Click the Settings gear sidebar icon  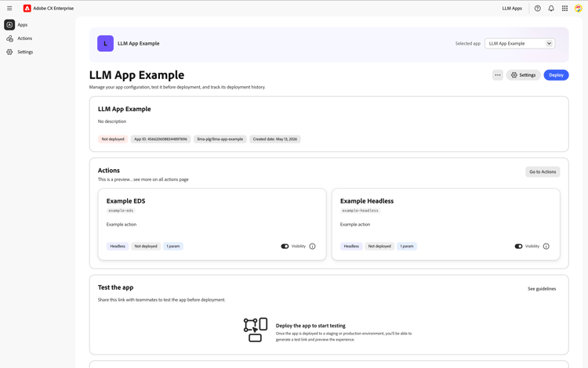pyautogui.click(x=9, y=52)
